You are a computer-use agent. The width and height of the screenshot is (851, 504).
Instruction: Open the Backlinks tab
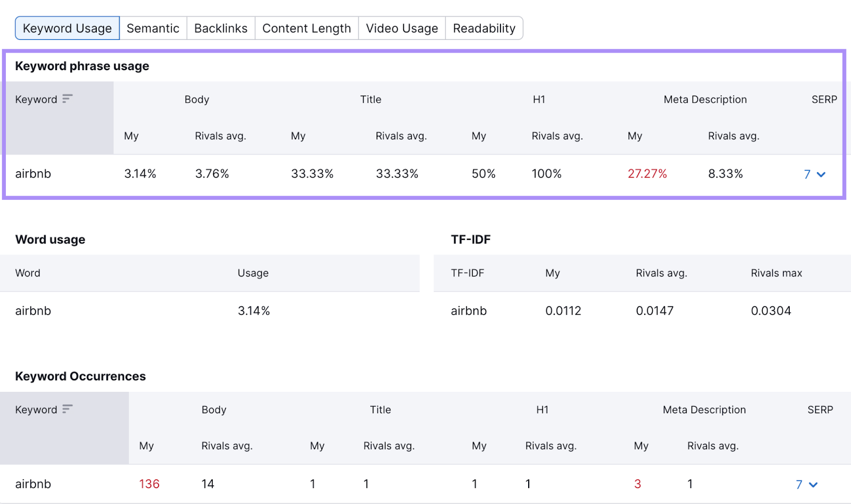coord(220,28)
